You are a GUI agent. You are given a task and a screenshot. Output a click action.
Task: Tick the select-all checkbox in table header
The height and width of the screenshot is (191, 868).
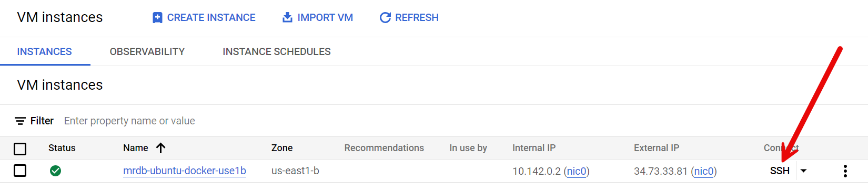(x=20, y=149)
